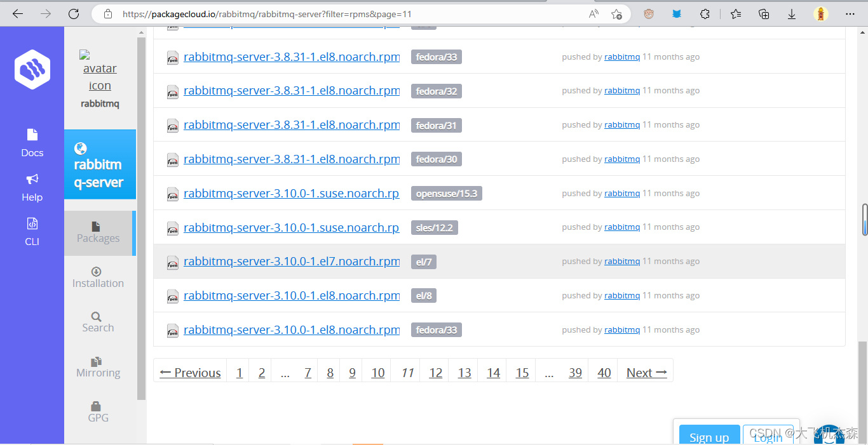This screenshot has width=868, height=445.
Task: Jump to page 40 in pagination
Action: coord(604,373)
